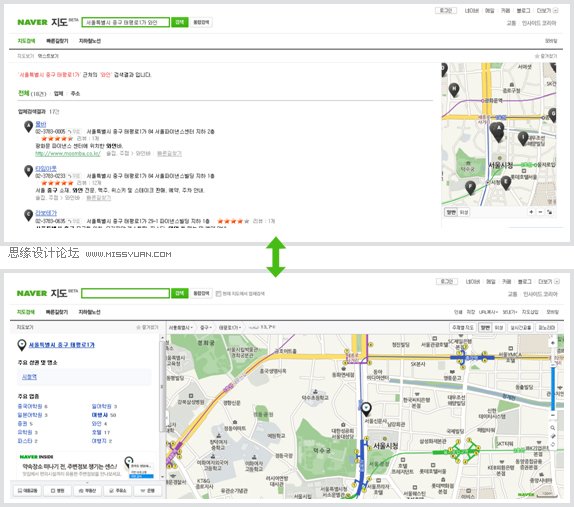574x507 pixels.
Task: Switch the large map to 위성 mode
Action: click(x=499, y=327)
